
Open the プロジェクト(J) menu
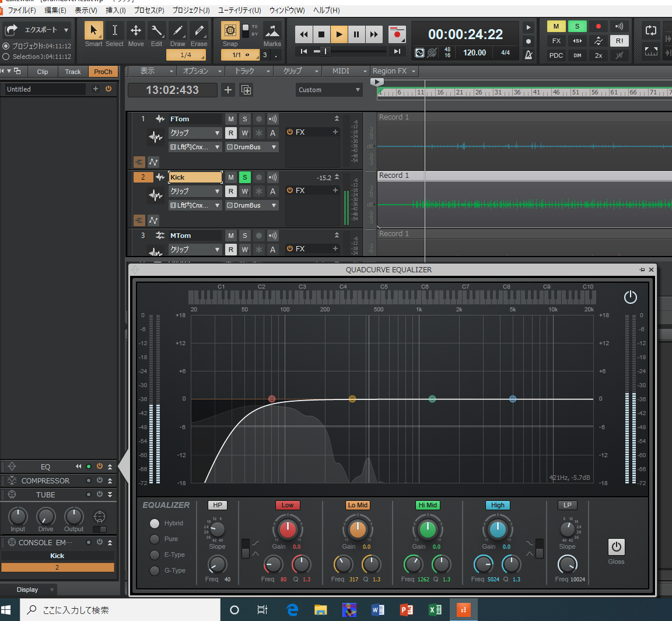191,10
